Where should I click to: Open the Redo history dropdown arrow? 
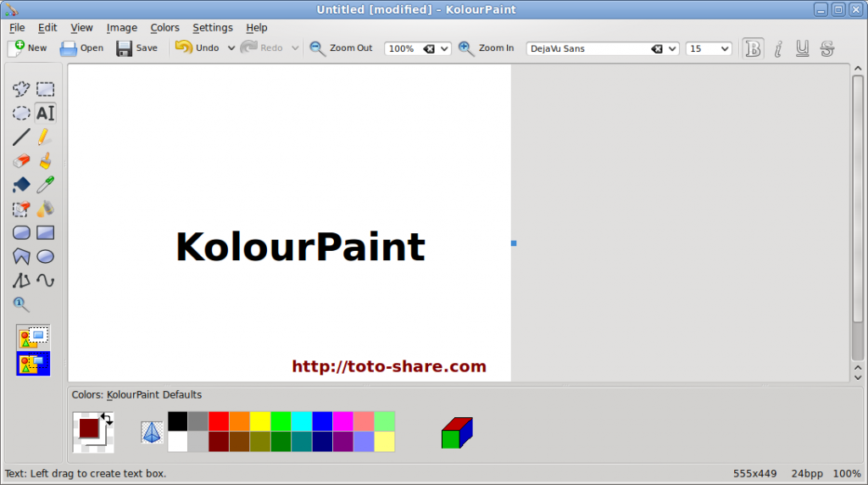[x=295, y=48]
